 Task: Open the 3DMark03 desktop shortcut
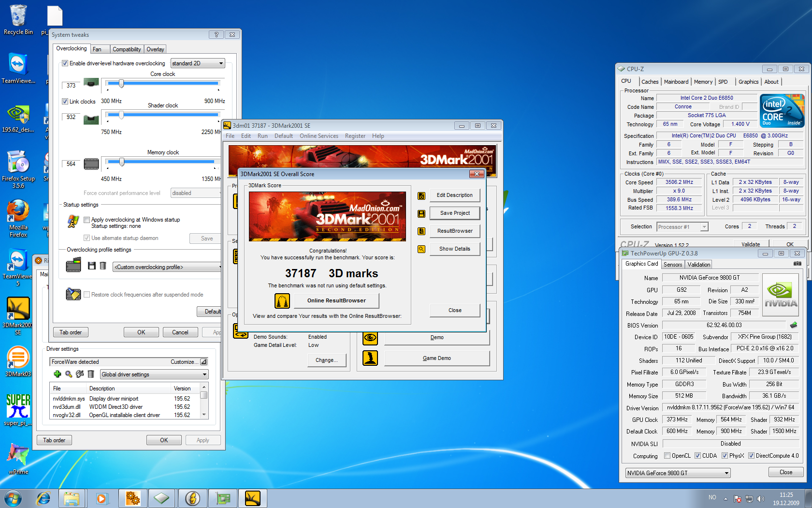click(x=18, y=361)
